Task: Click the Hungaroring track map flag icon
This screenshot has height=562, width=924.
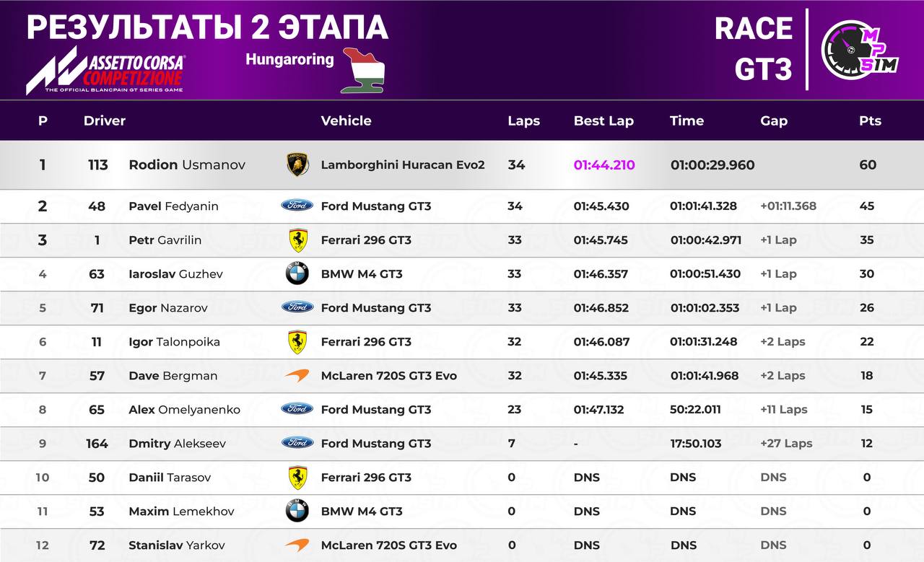Action: point(363,70)
